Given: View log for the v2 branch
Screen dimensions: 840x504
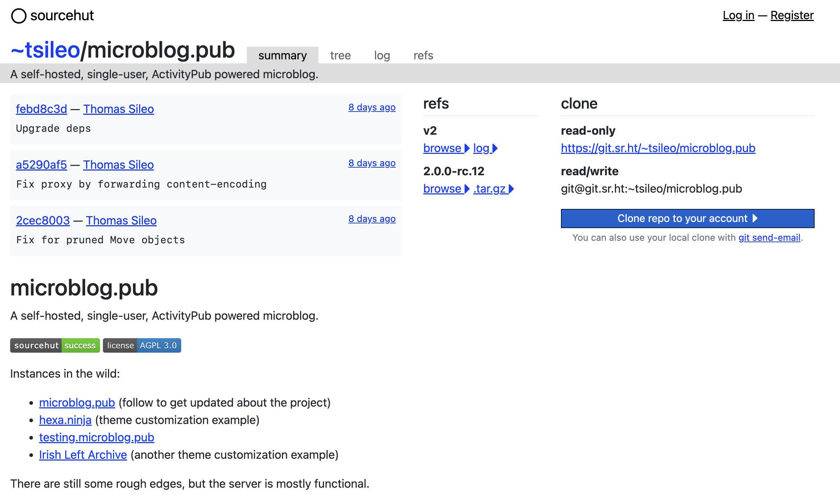Looking at the screenshot, I should 486,148.
